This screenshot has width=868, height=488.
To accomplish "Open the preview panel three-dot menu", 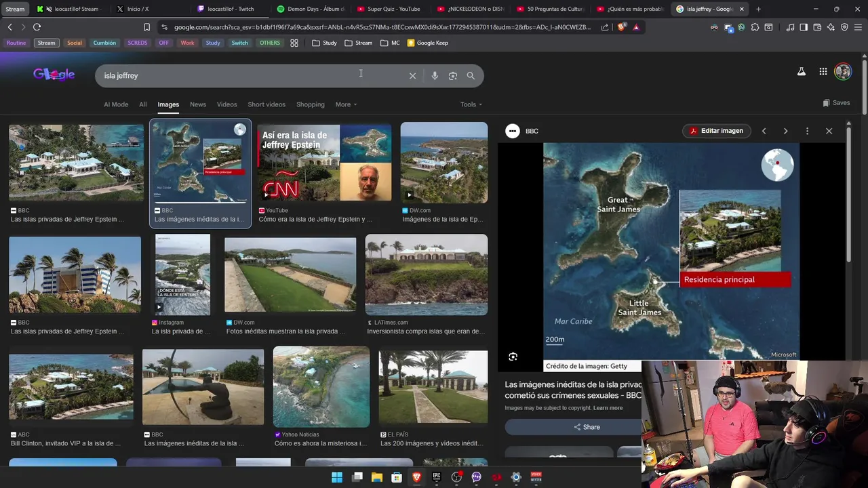I will pos(807,131).
